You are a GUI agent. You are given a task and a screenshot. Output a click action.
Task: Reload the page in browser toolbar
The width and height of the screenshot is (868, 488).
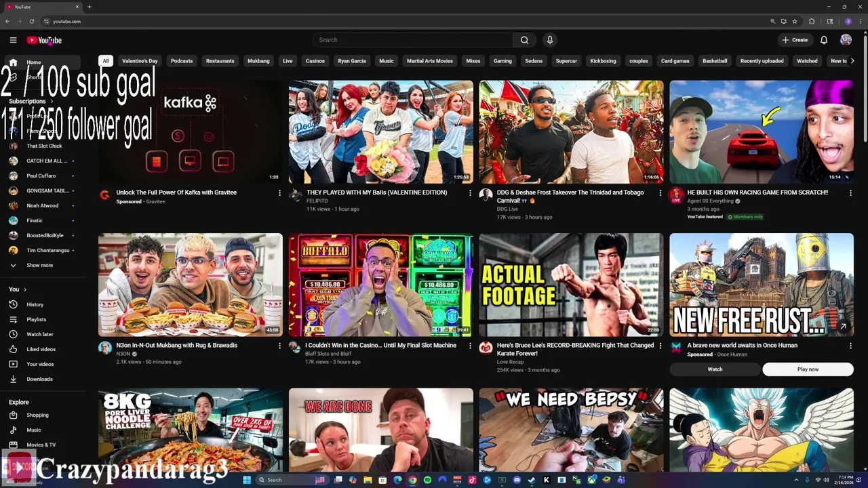(31, 21)
